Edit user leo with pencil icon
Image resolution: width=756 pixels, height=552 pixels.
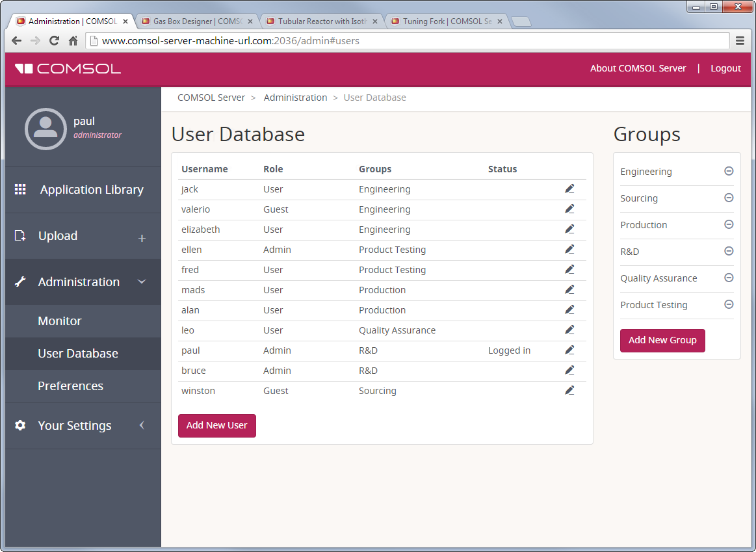click(x=569, y=330)
